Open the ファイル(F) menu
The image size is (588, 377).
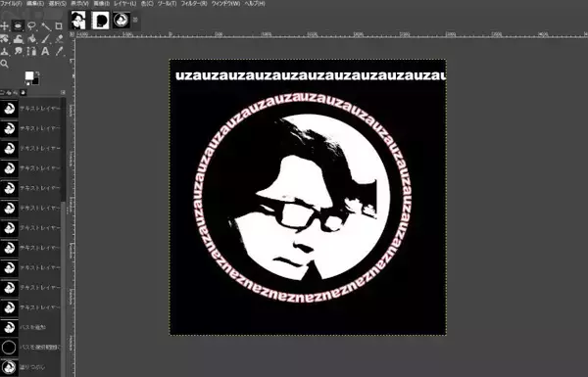pos(11,3)
